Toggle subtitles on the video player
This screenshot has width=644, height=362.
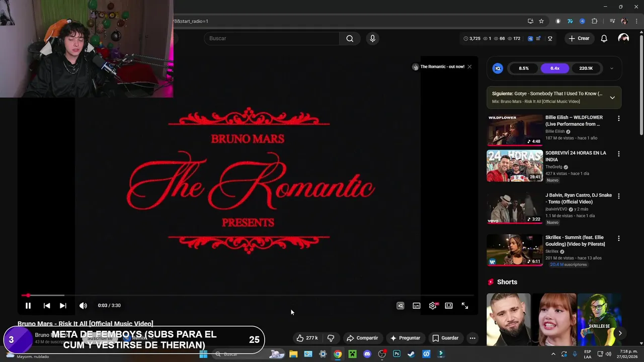click(x=417, y=306)
